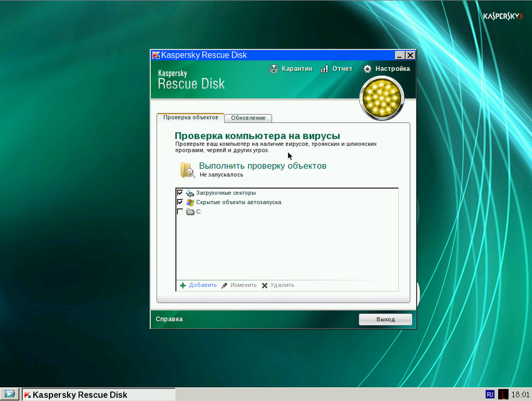Click the X Удалить icon
532x401 pixels.
coord(265,285)
